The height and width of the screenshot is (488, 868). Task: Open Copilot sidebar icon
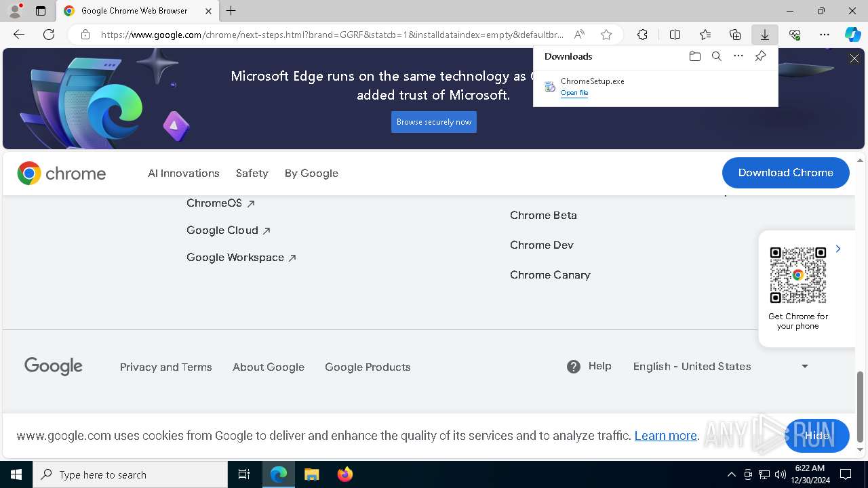[x=853, y=35]
